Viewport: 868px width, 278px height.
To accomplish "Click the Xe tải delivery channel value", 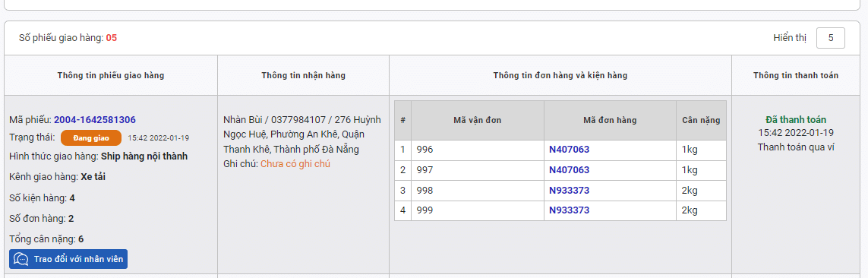I will tap(93, 177).
